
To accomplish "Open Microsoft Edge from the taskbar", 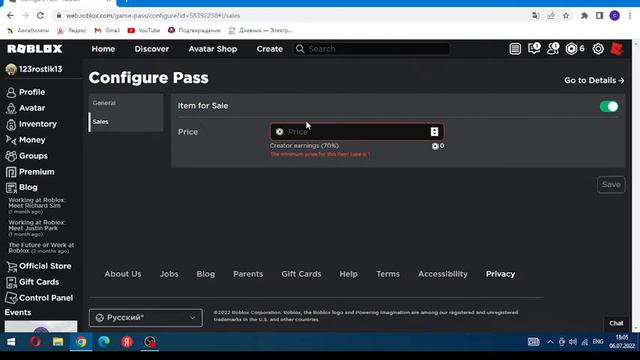I will pyautogui.click(x=104, y=342).
